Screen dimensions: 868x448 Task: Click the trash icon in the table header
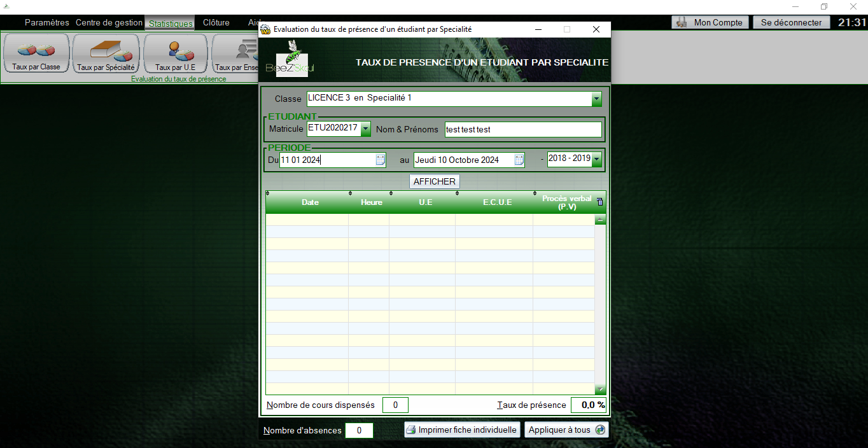pos(599,202)
